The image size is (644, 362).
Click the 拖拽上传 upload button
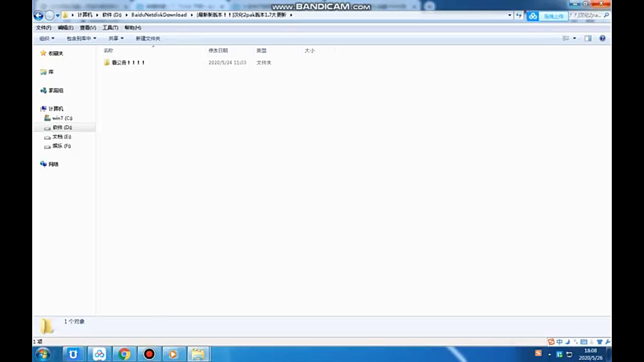(553, 16)
